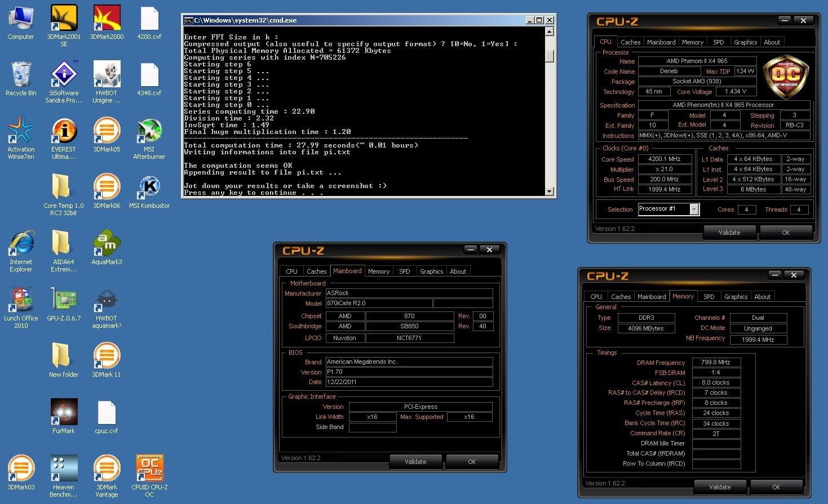828x504 pixels.
Task: Click Validate in the CPU tab window
Action: [729, 233]
